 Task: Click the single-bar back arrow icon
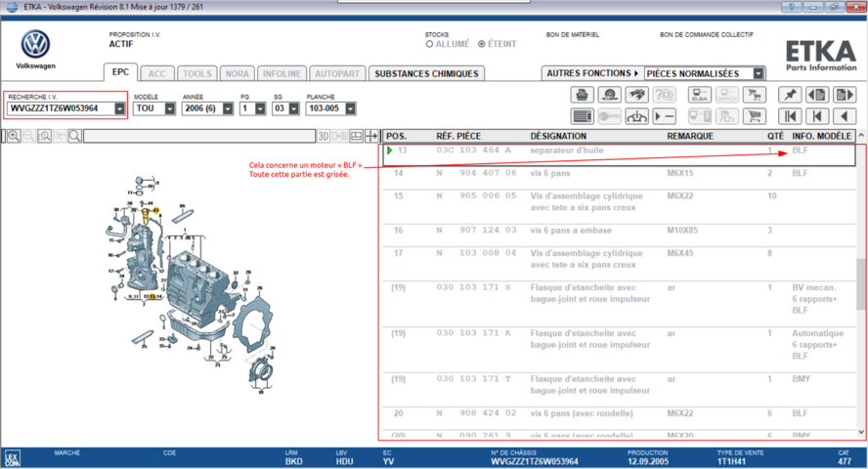click(x=817, y=116)
